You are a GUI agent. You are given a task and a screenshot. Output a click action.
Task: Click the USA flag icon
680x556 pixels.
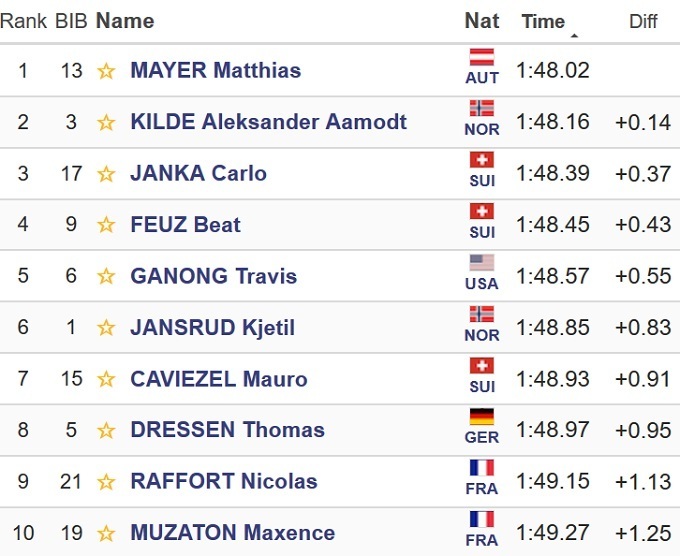point(481,263)
